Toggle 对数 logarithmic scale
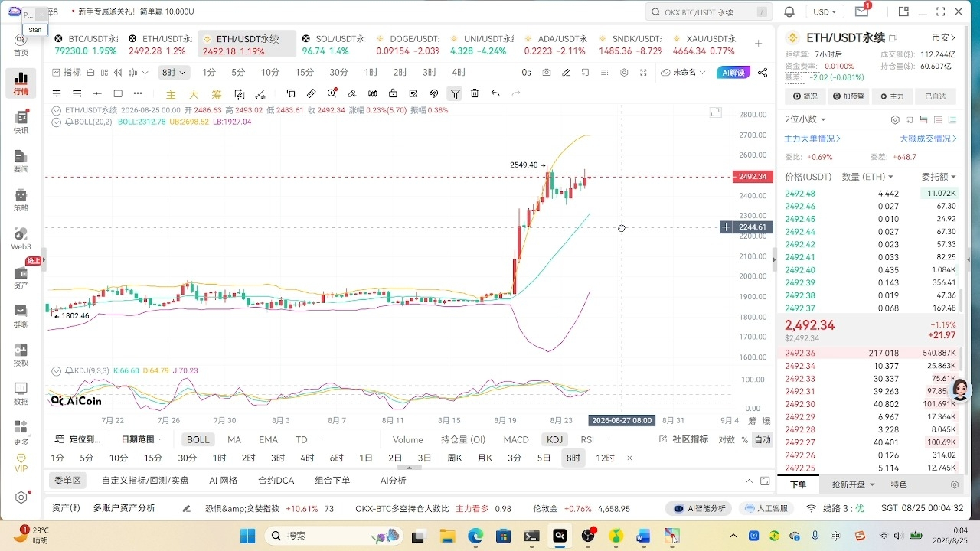This screenshot has width=980, height=551. point(727,439)
